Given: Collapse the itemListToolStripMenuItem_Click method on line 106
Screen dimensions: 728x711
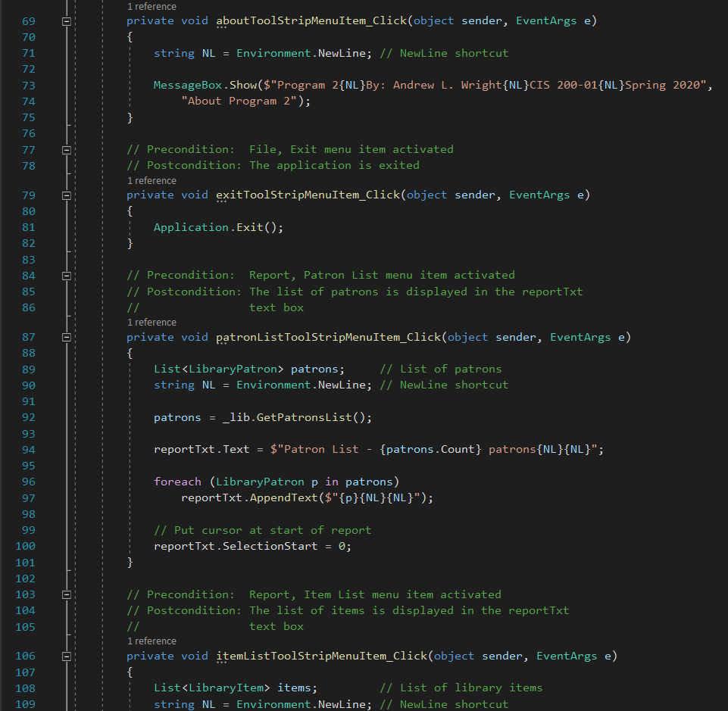Looking at the screenshot, I should (67, 656).
